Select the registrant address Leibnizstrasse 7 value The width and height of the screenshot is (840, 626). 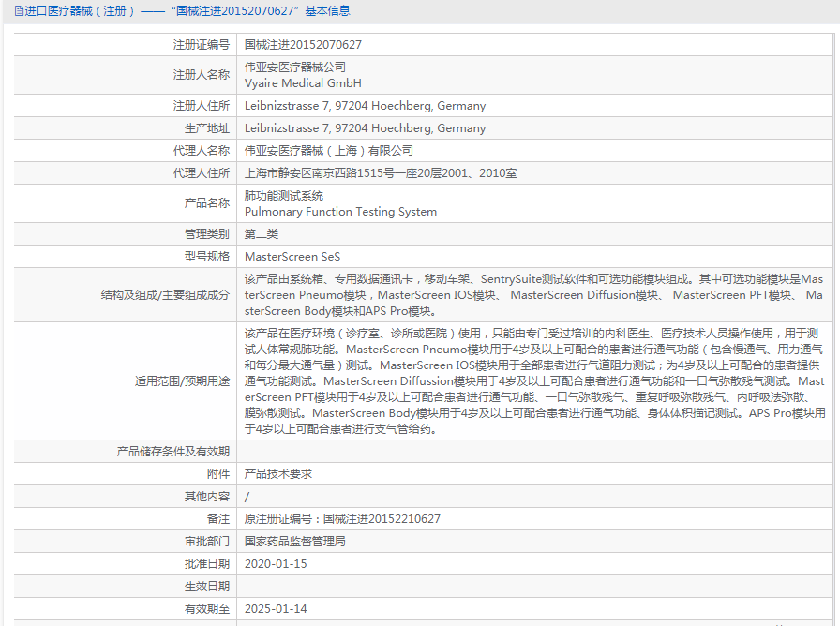point(366,106)
